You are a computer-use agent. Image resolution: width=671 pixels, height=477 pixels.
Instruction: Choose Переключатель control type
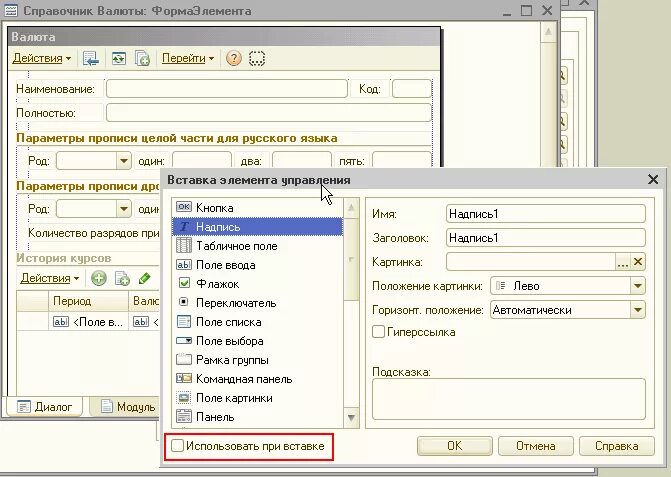click(x=258, y=303)
